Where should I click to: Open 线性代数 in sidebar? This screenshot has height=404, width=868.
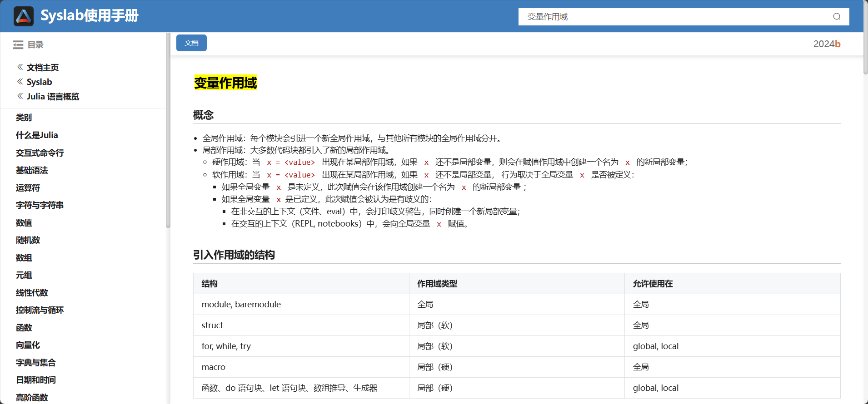pyautogui.click(x=32, y=293)
